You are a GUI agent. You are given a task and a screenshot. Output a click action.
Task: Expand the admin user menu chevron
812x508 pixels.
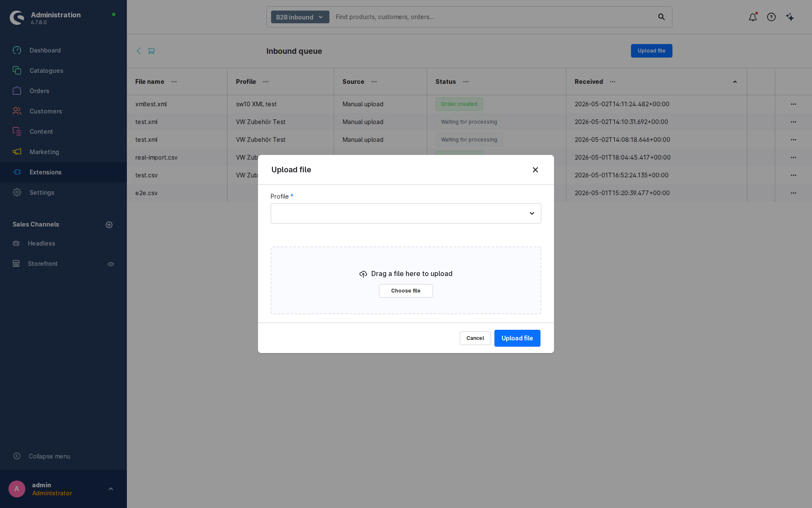111,489
